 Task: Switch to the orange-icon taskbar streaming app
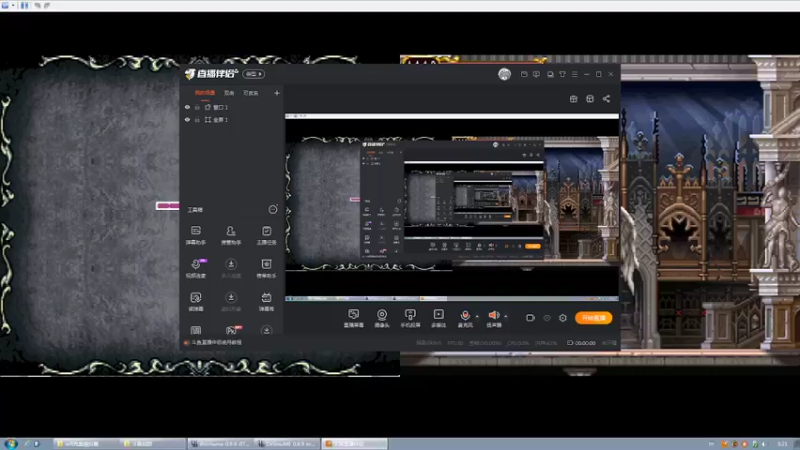tap(355, 444)
